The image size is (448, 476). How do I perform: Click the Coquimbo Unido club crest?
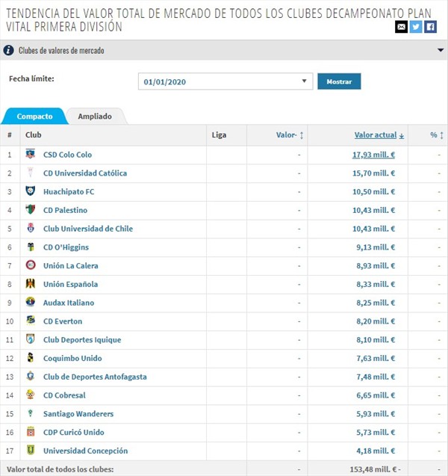(31, 358)
